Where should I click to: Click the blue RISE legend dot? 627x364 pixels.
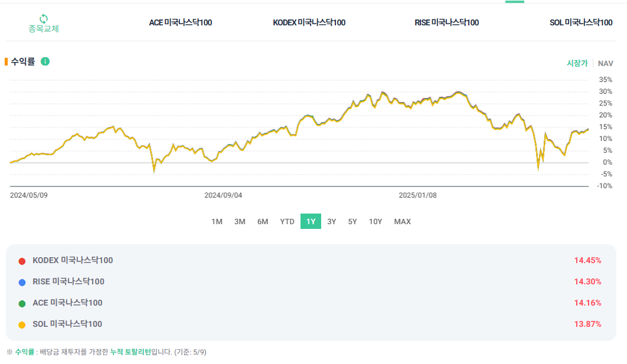22,283
